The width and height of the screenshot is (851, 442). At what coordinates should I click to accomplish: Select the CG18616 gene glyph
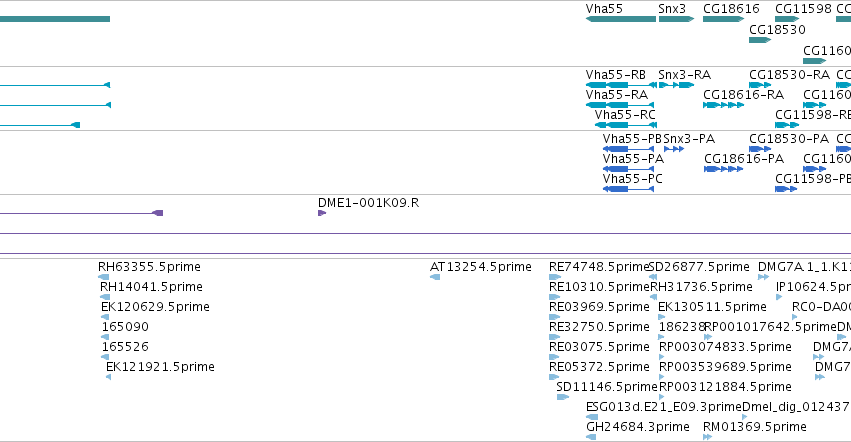723,19
